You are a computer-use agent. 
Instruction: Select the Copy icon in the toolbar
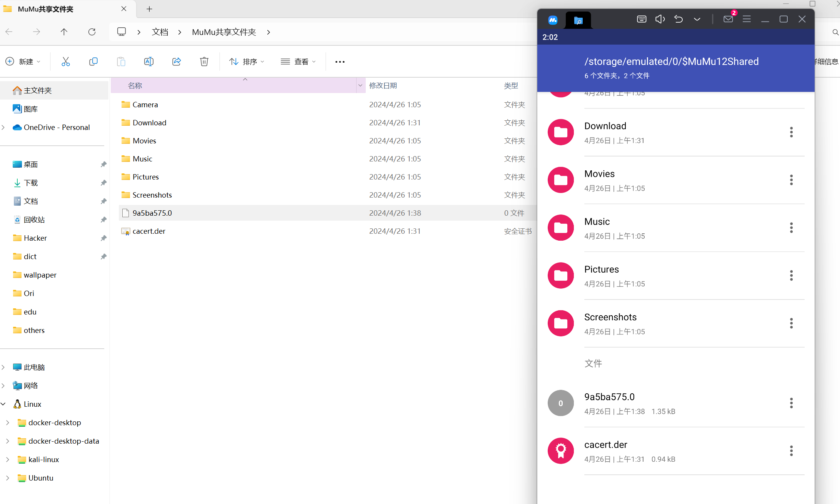(x=93, y=62)
